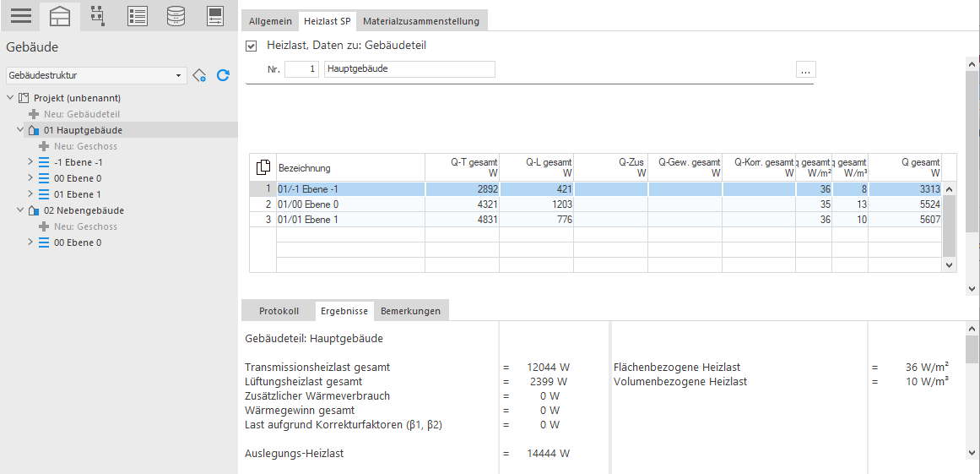Switch to the Heizlast SP tab
Viewport: 980px width, 474px height.
(x=327, y=21)
